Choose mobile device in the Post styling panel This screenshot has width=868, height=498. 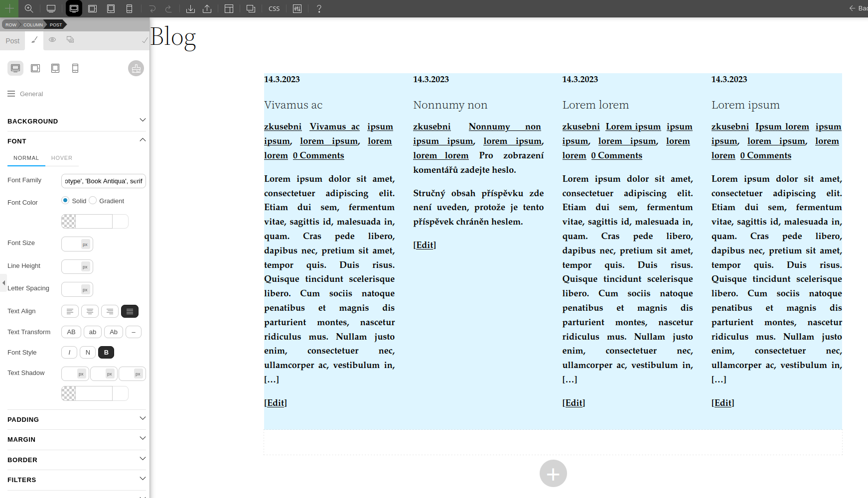[x=75, y=68]
